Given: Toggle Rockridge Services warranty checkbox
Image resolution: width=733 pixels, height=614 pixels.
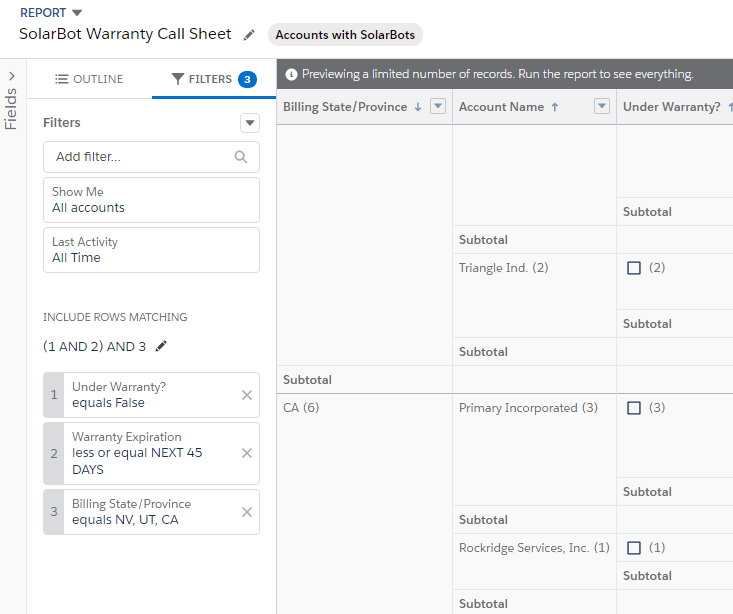Looking at the screenshot, I should tap(633, 548).
